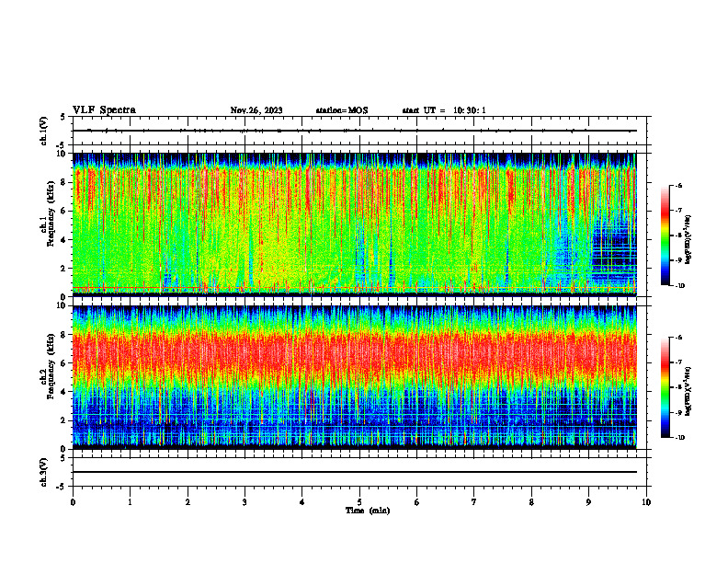The image size is (728, 563).
Task: Click the ch.1 waveform trace panel
Action: coord(359,131)
